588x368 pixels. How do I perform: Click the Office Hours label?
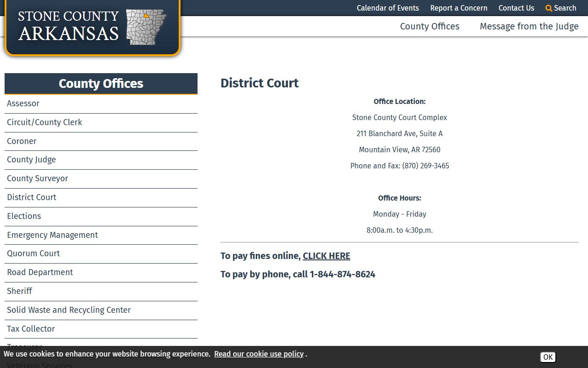pyautogui.click(x=400, y=198)
